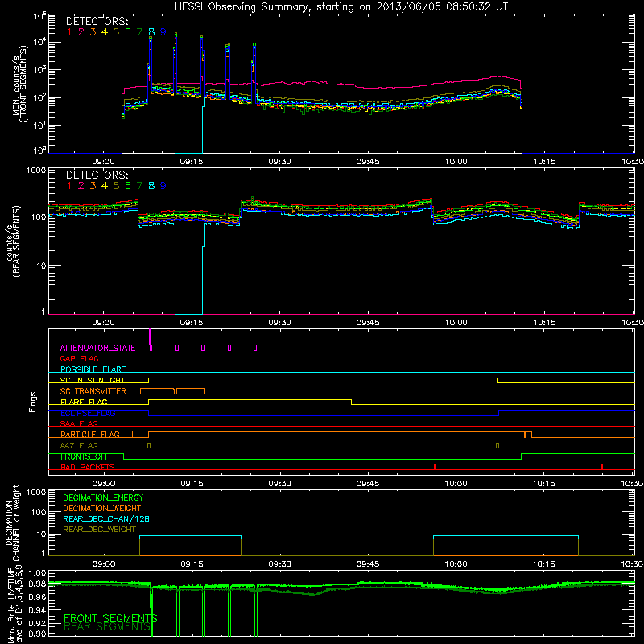Select detector 4 in rear segments legend
The width and height of the screenshot is (644, 644).
click(105, 186)
